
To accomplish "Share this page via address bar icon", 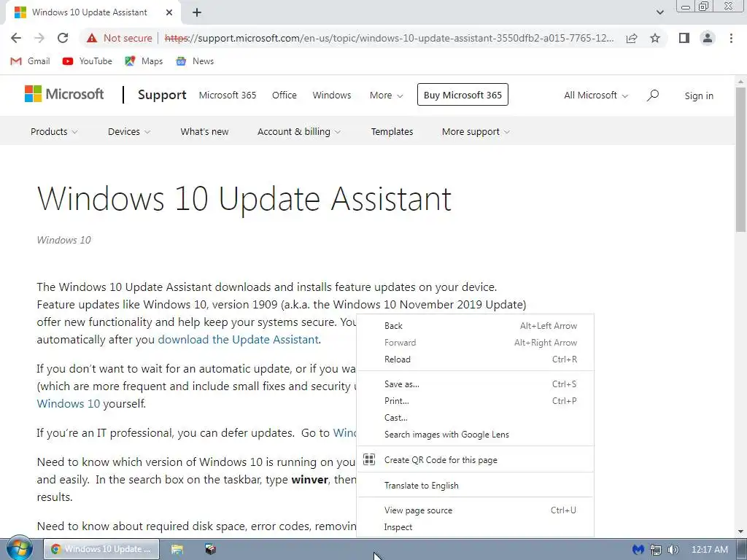I will [x=632, y=38].
